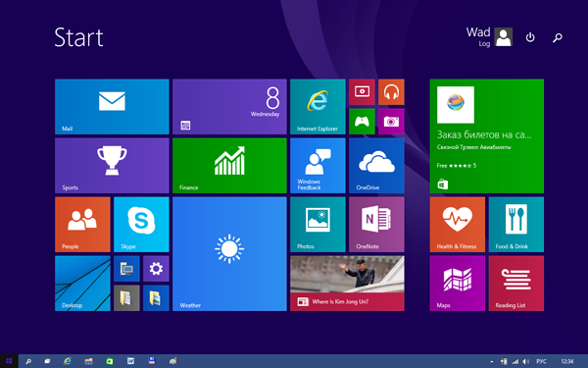Screen dimensions: 588x368
Task: Launch the Skype tile
Action: [141, 225]
